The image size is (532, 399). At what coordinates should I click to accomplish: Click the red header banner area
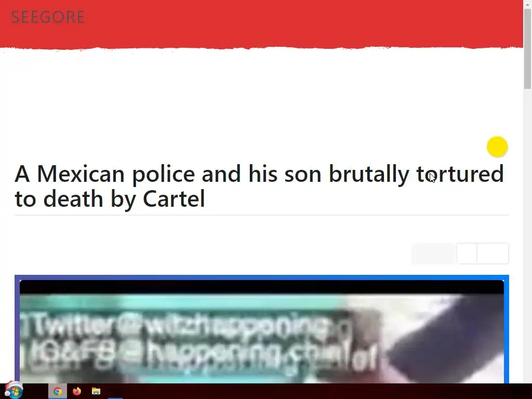(262, 24)
